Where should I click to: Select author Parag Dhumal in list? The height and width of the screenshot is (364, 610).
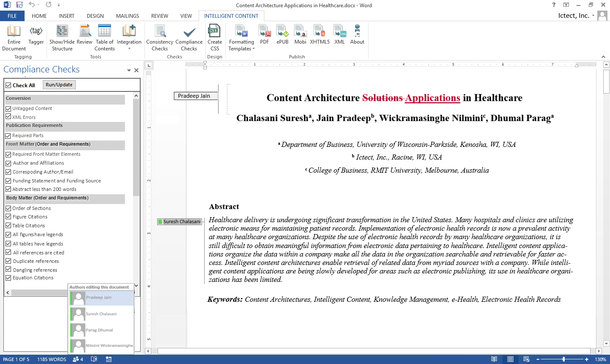coord(102,330)
